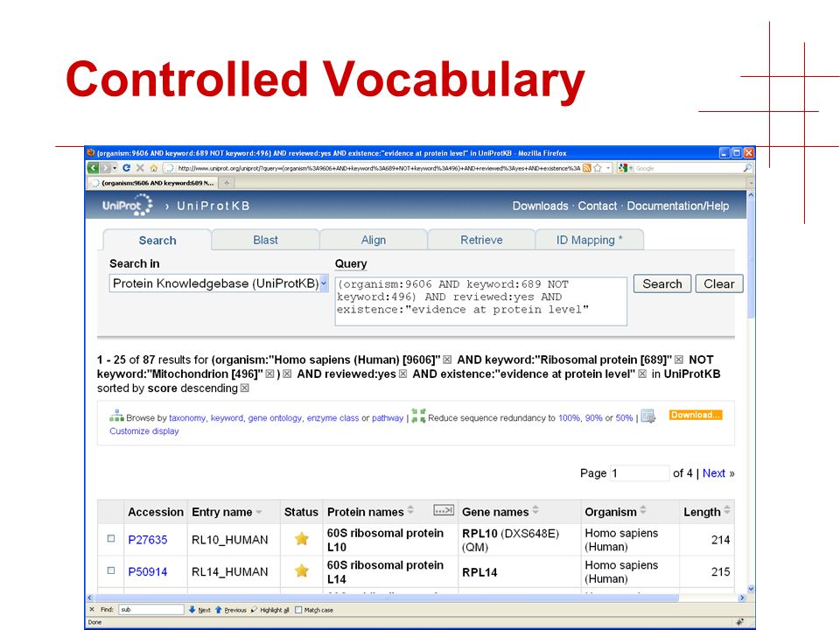Click the reduce sequence redundancy icon
Screen dimensions: 840x630
pos(418,416)
